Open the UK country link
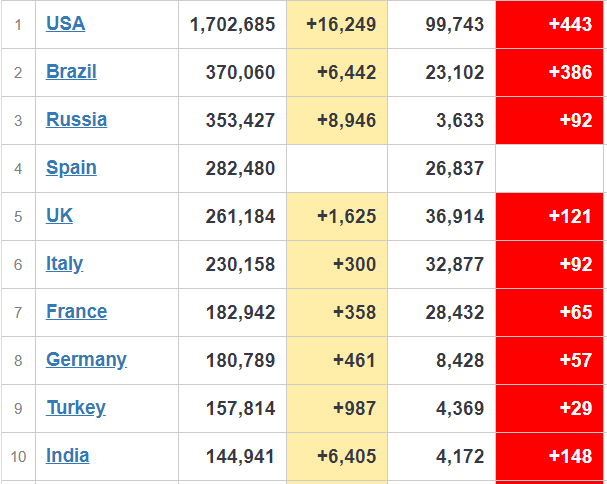The height and width of the screenshot is (484, 607). pos(59,216)
